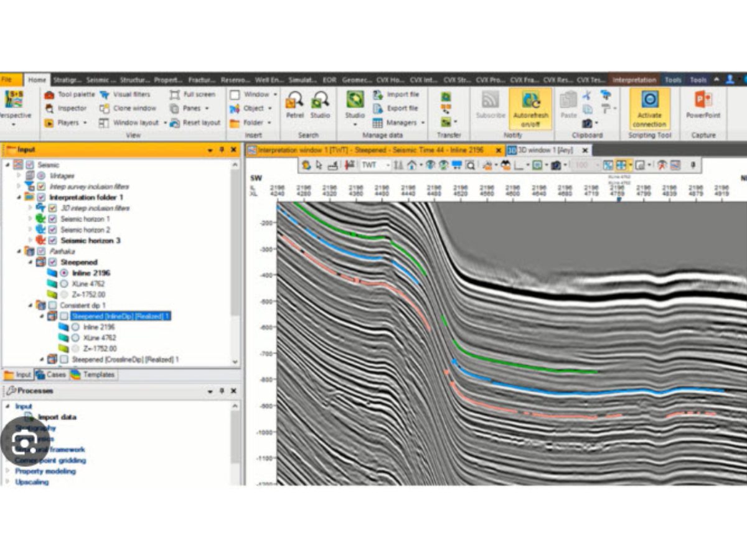Collapse the Consistent dip 1 node
The height and width of the screenshot is (560, 747).
(x=30, y=306)
